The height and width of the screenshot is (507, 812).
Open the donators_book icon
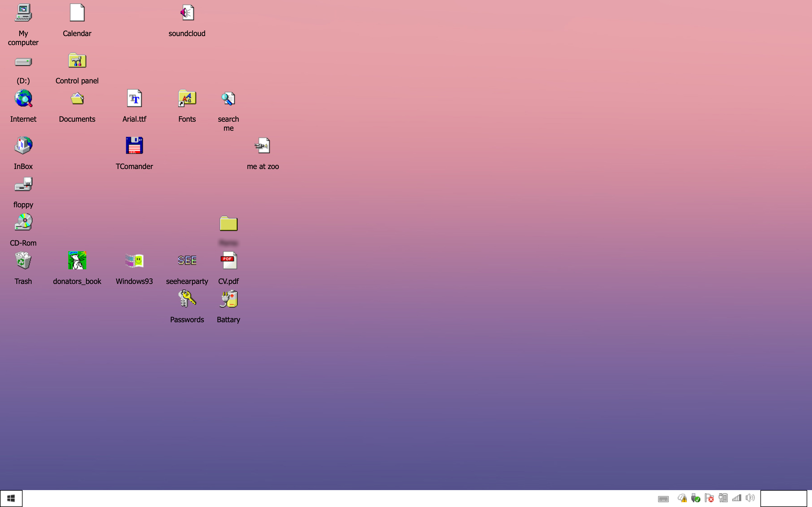[77, 261]
